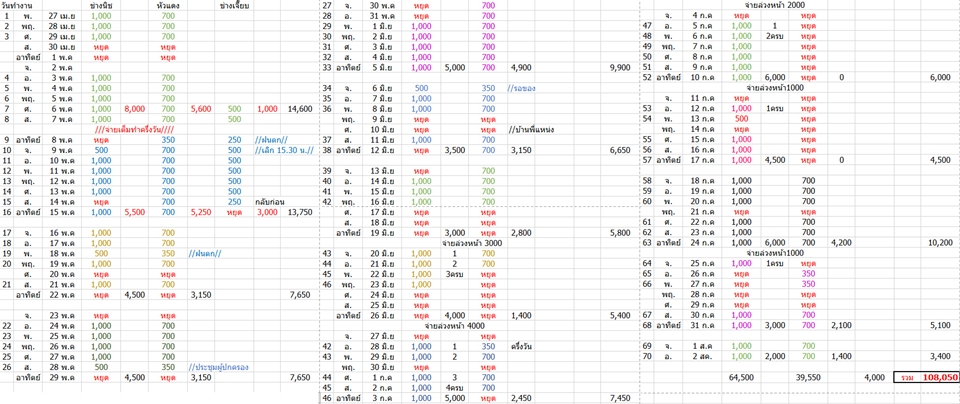The image size is (960, 404).
Task: Click the 39,550 grand subtotal
Action: pyautogui.click(x=808, y=378)
